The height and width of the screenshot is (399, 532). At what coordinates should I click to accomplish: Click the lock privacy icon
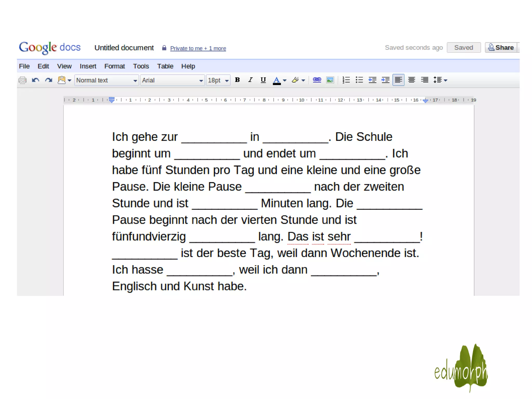click(164, 48)
